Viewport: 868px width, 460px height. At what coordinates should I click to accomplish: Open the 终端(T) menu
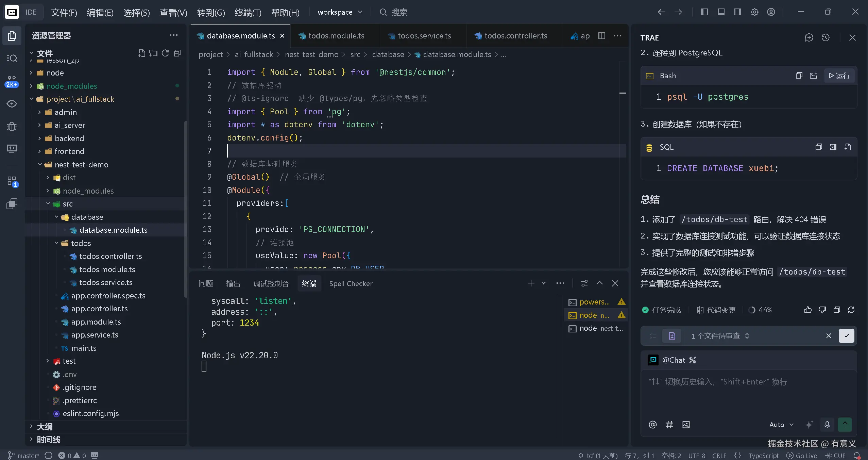click(248, 13)
